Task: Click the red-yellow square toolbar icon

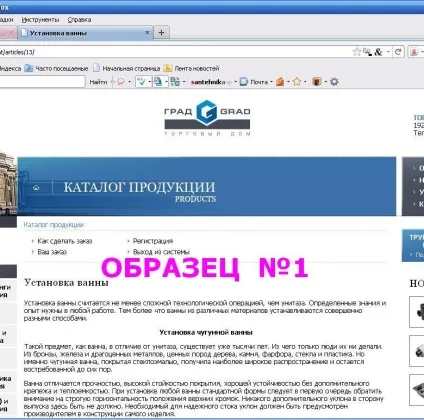Action: [x=317, y=82]
